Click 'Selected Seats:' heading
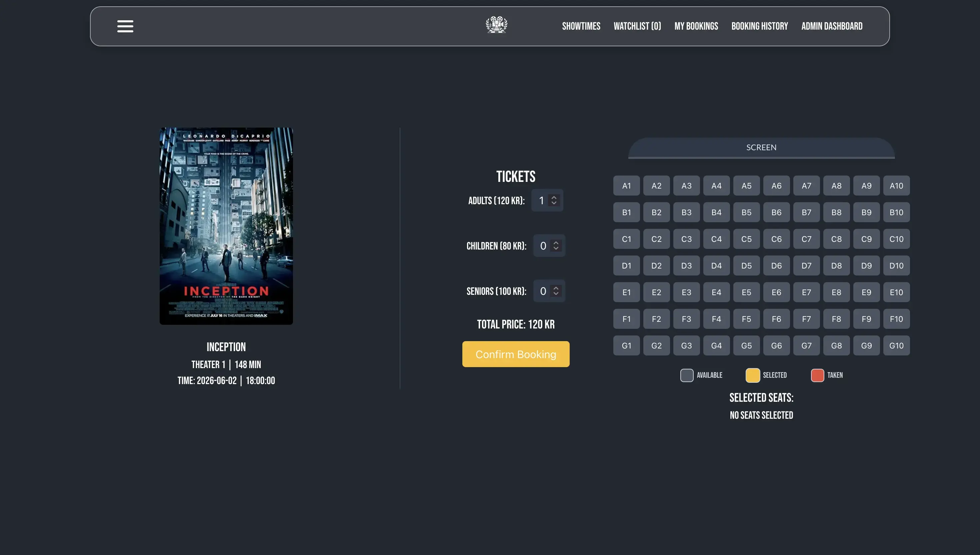This screenshot has height=555, width=980. pos(761,397)
